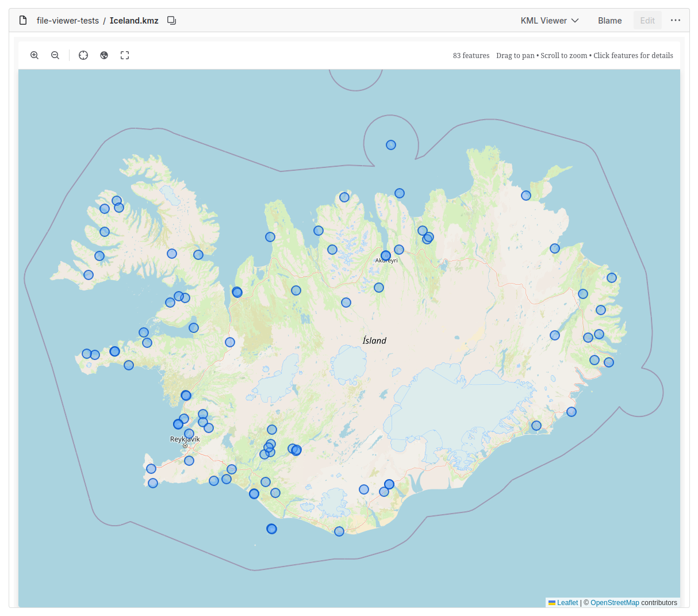Click the crosshair icon to center on features

pyautogui.click(x=83, y=55)
